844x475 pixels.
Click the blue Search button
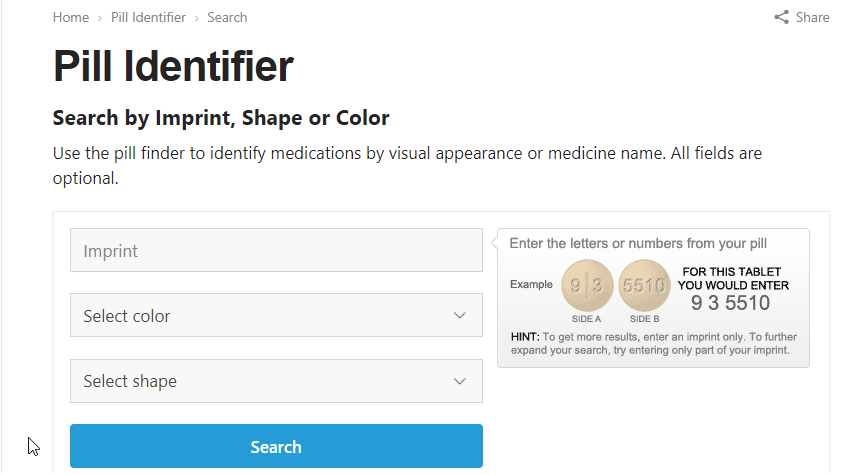pyautogui.click(x=276, y=446)
